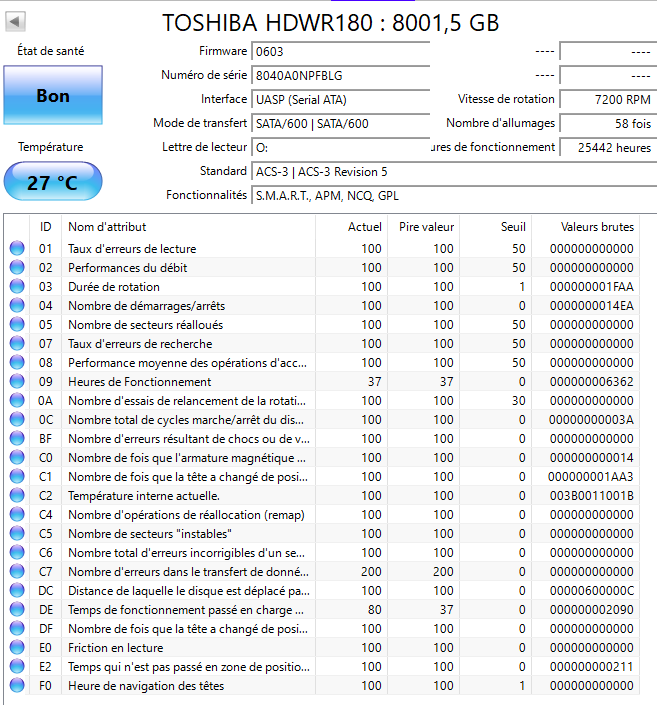Click the TOSHIBA HDWR180 : 8001,5 GB title
Screen dimensions: 657x705
(331, 22)
